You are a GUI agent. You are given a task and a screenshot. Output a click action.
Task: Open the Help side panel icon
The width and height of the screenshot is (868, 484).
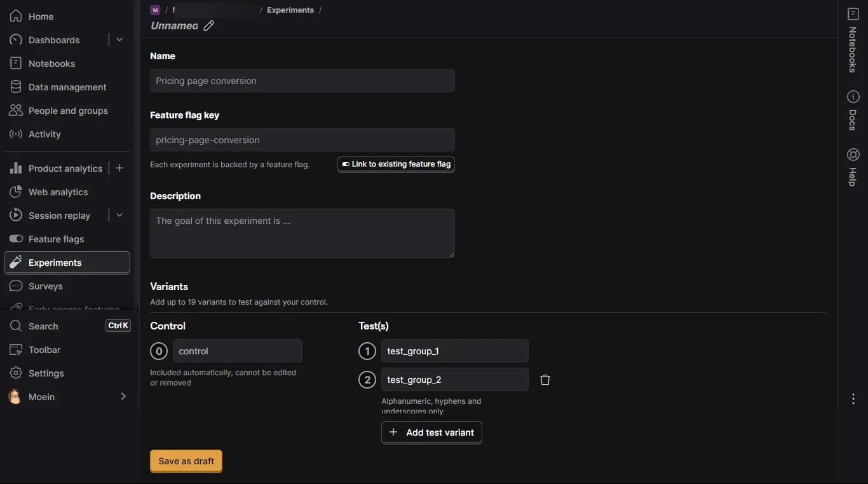coord(853,155)
